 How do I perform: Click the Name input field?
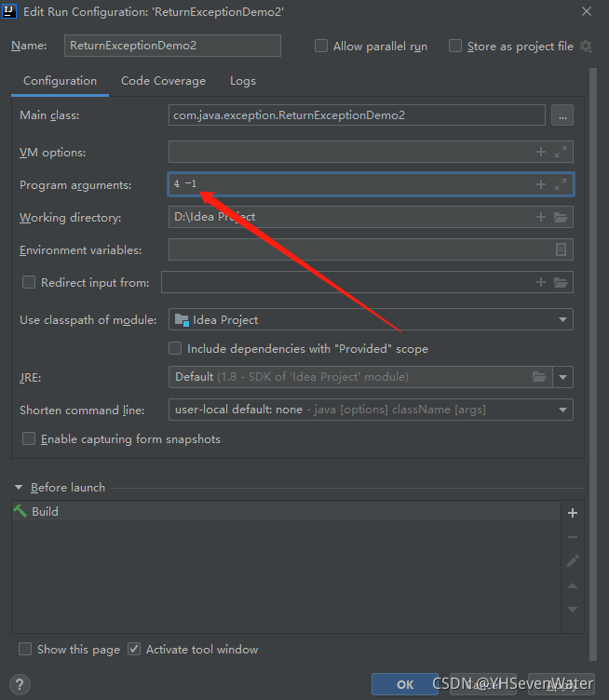pyautogui.click(x=172, y=46)
